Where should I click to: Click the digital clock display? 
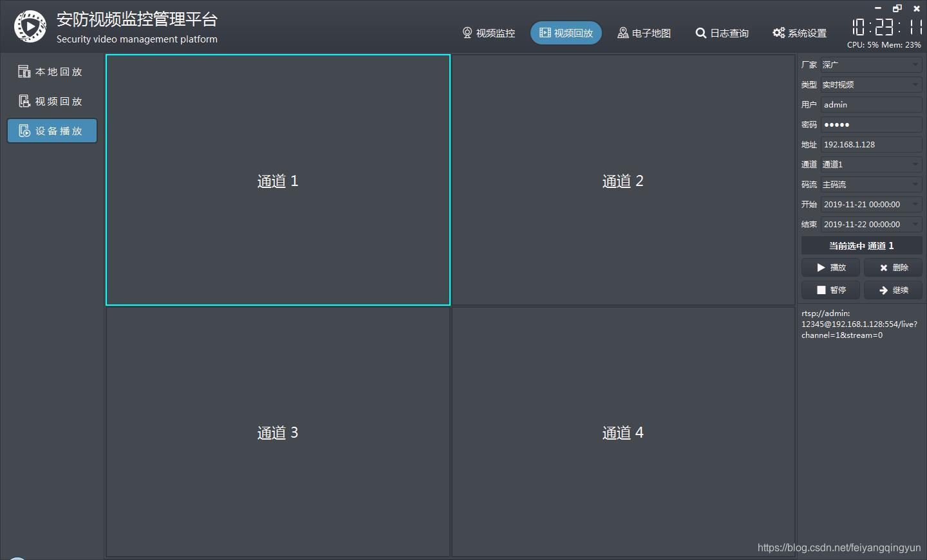(887, 26)
